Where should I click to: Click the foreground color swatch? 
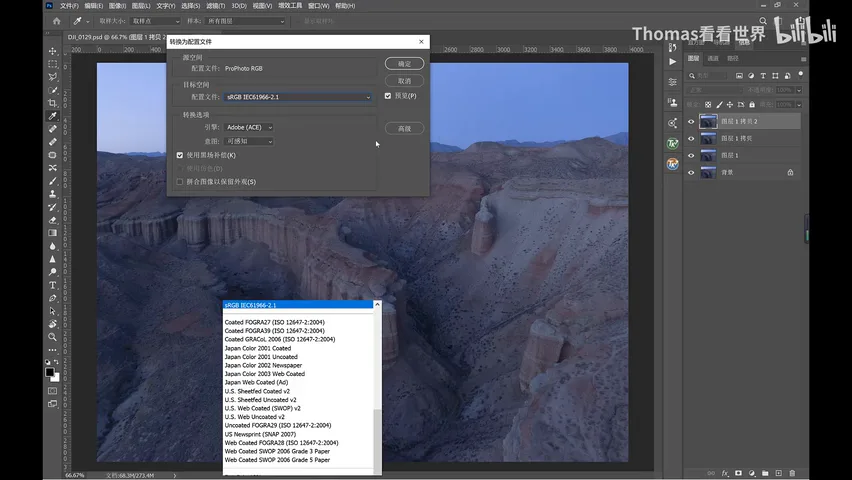click(49, 372)
